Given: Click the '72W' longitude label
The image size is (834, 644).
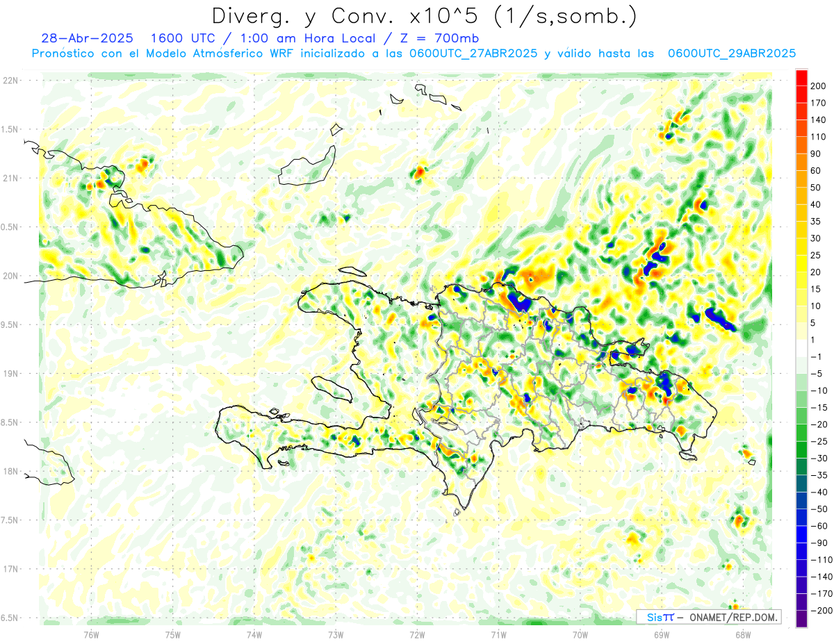Looking at the screenshot, I should [x=417, y=634].
